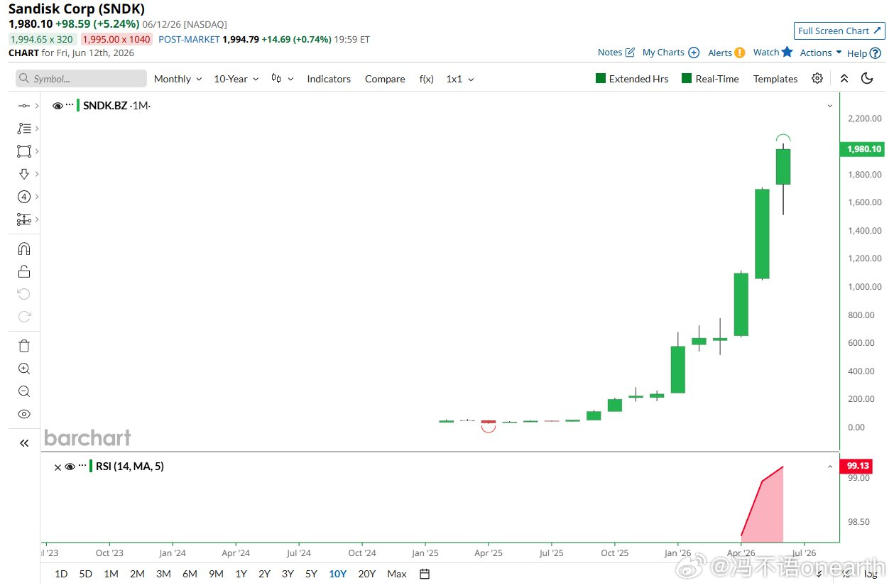Image resolution: width=894 pixels, height=588 pixels.
Task: Toggle the drawing lock icon
Action: pyautogui.click(x=24, y=271)
